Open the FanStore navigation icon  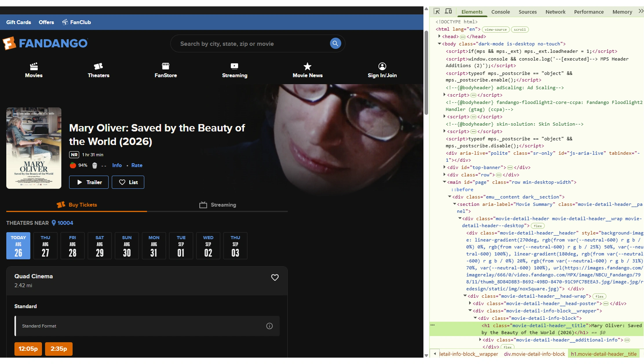click(x=165, y=66)
